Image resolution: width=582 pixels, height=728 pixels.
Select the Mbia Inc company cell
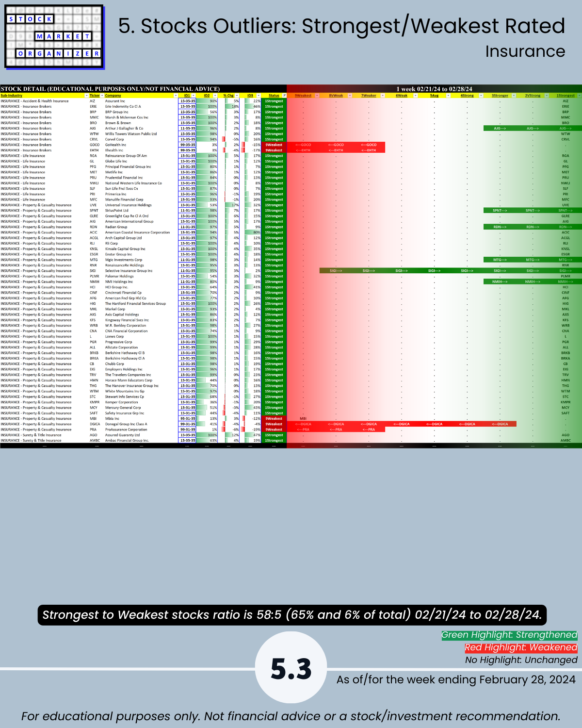[x=141, y=418]
